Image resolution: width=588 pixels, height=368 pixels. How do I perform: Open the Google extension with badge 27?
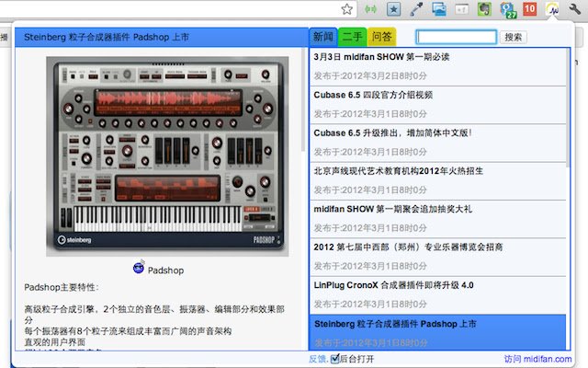508,9
